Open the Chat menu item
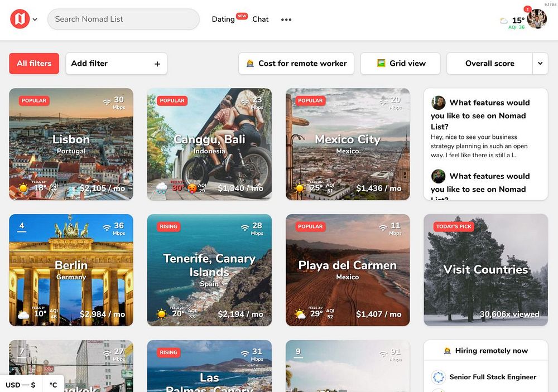This screenshot has height=392, width=558. tap(260, 19)
